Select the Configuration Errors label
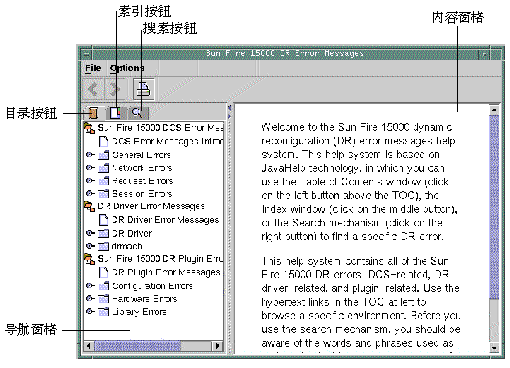Screen dimensions: 510x368 point(152,286)
